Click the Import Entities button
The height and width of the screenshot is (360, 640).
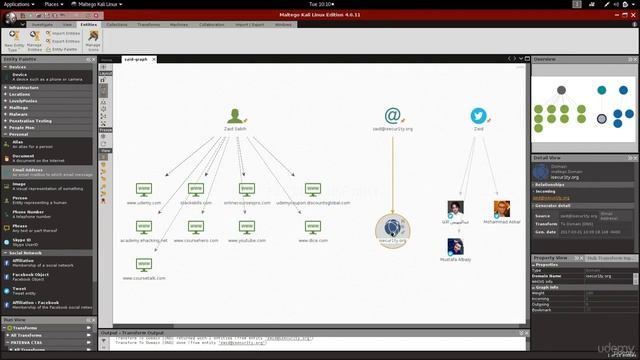tap(63, 33)
